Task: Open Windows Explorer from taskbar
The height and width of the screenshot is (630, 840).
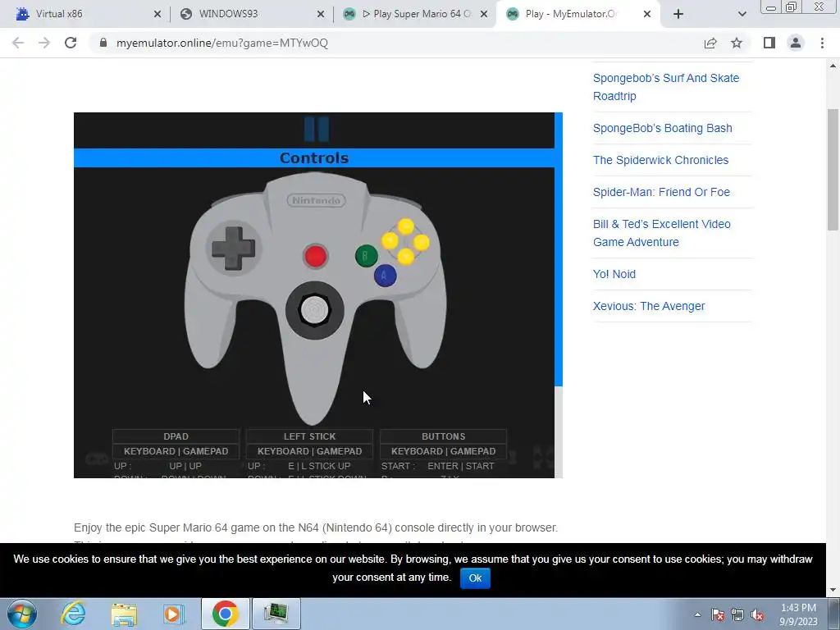Action: 124,614
